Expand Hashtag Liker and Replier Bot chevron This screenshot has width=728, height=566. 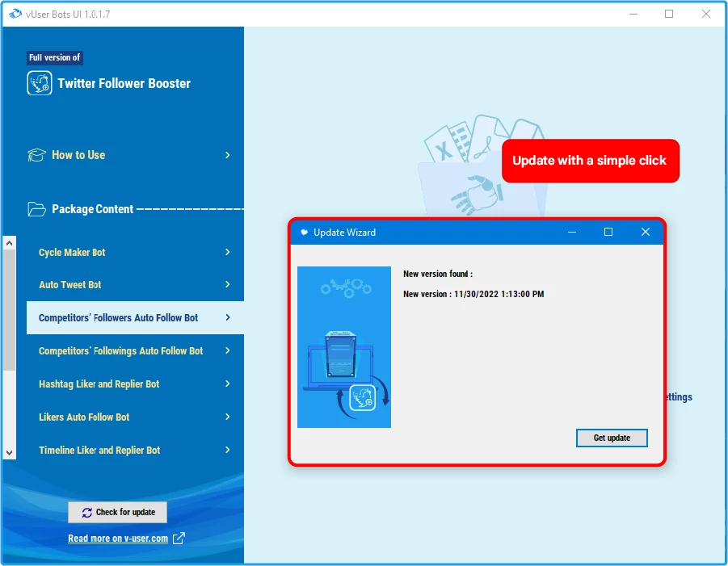228,384
